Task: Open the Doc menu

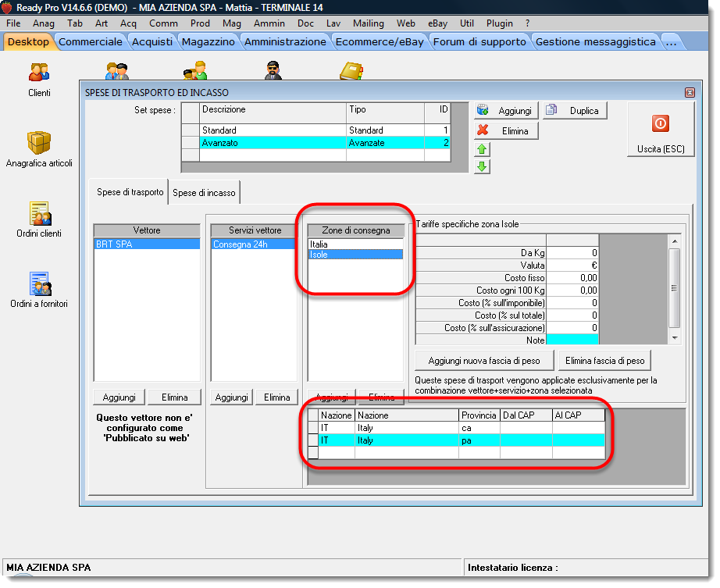Action: tap(305, 23)
